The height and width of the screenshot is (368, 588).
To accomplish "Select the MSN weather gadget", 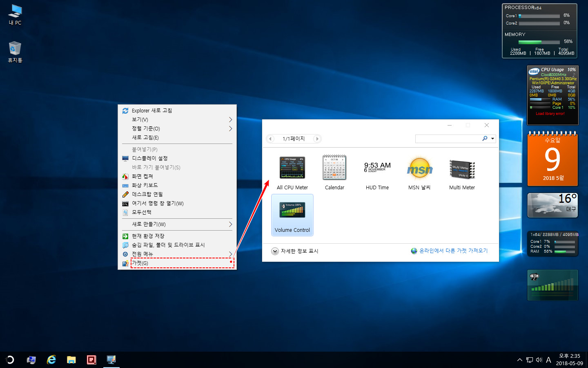I will [x=420, y=173].
